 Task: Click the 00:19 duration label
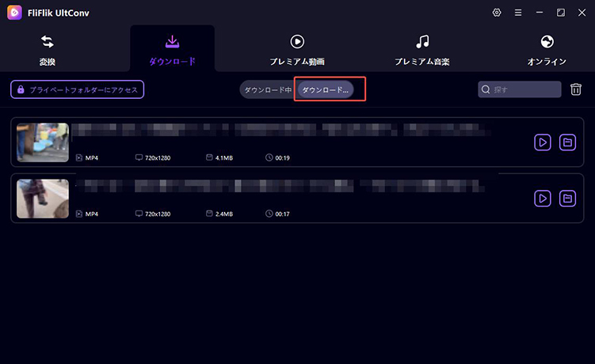[282, 157]
